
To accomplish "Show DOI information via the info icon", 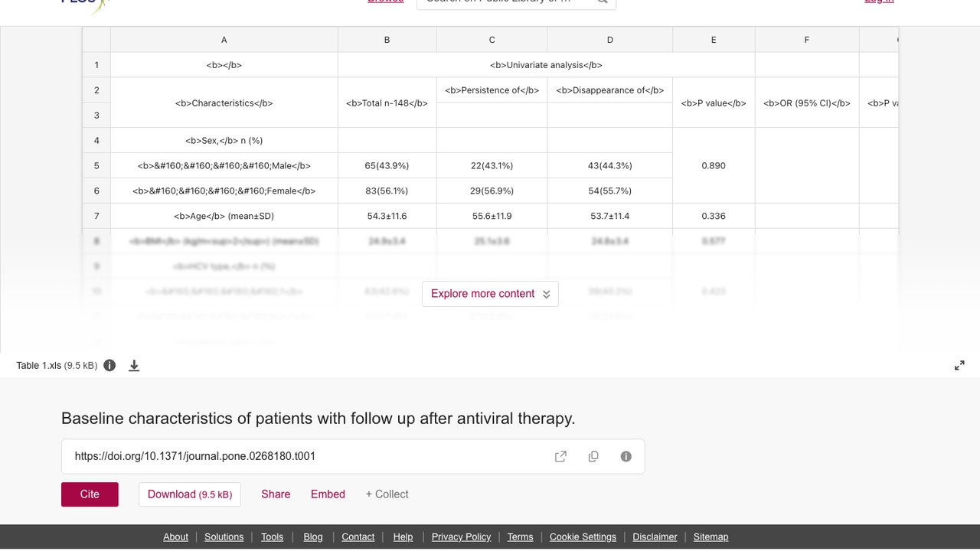I will coord(626,456).
